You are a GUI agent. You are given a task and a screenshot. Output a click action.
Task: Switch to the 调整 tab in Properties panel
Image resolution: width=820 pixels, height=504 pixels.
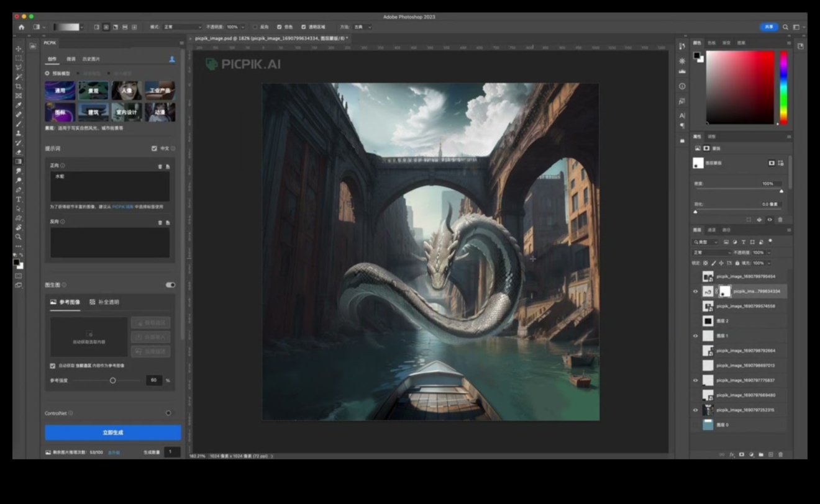point(712,137)
